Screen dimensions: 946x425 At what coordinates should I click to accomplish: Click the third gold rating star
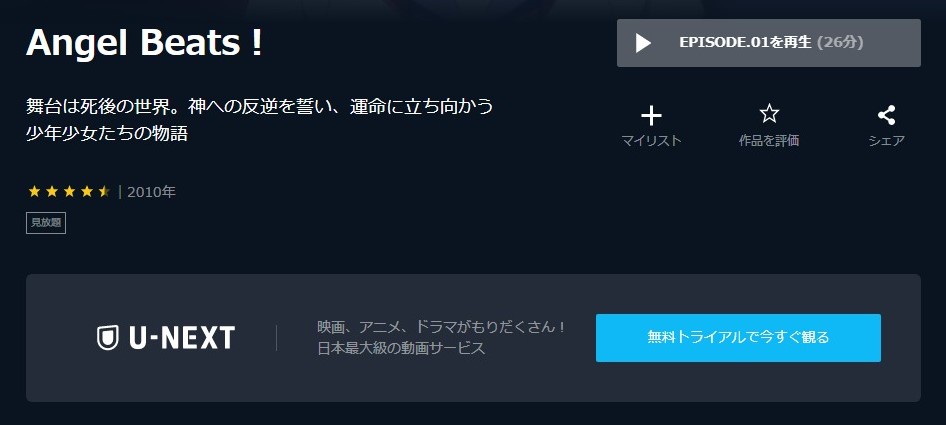click(x=69, y=191)
